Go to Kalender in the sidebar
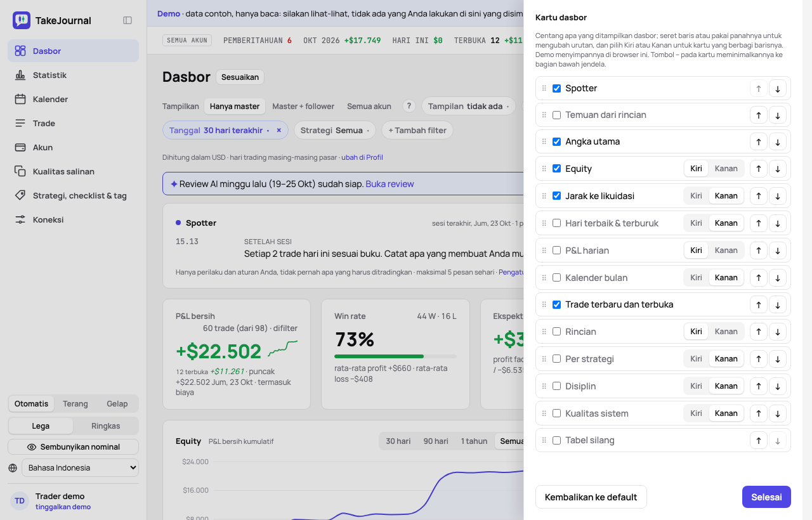 click(73, 99)
